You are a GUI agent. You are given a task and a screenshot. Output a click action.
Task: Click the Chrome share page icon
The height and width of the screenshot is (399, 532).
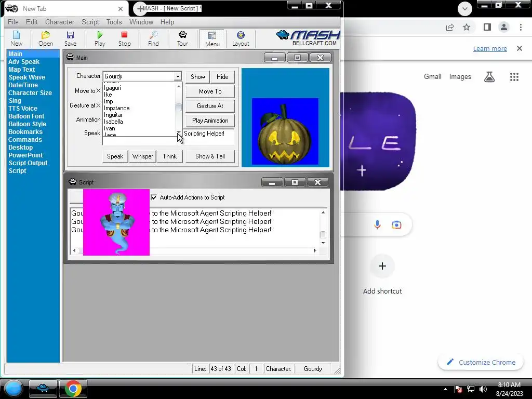click(450, 27)
